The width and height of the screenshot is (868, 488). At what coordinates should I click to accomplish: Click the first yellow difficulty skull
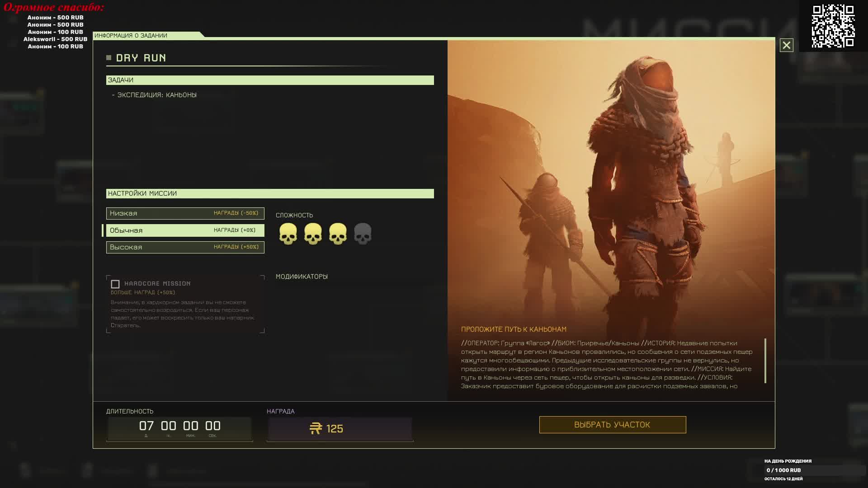click(x=288, y=234)
